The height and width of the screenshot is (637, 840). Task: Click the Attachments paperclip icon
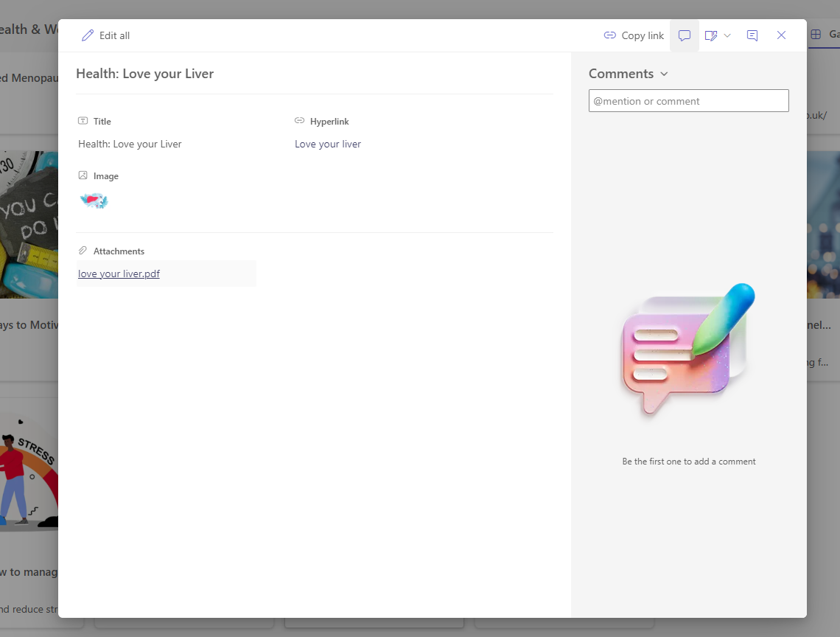83,251
